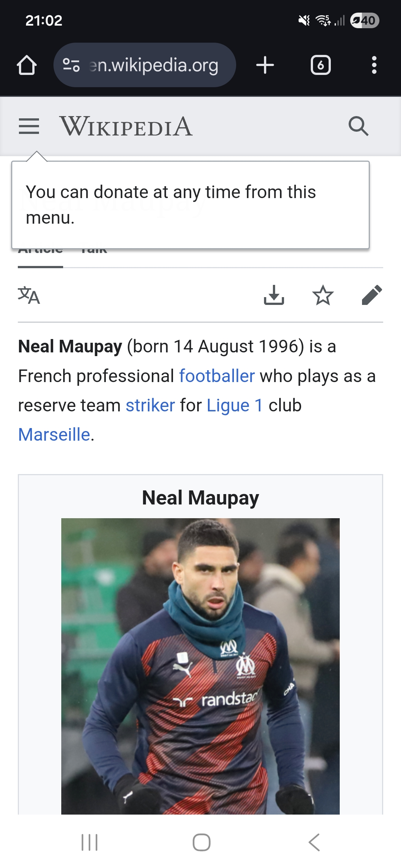
Task: Follow the footballer link
Action: [217, 376]
